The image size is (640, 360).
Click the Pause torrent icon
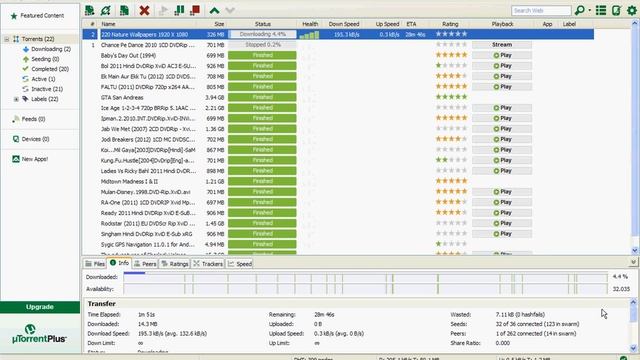[x=179, y=10]
